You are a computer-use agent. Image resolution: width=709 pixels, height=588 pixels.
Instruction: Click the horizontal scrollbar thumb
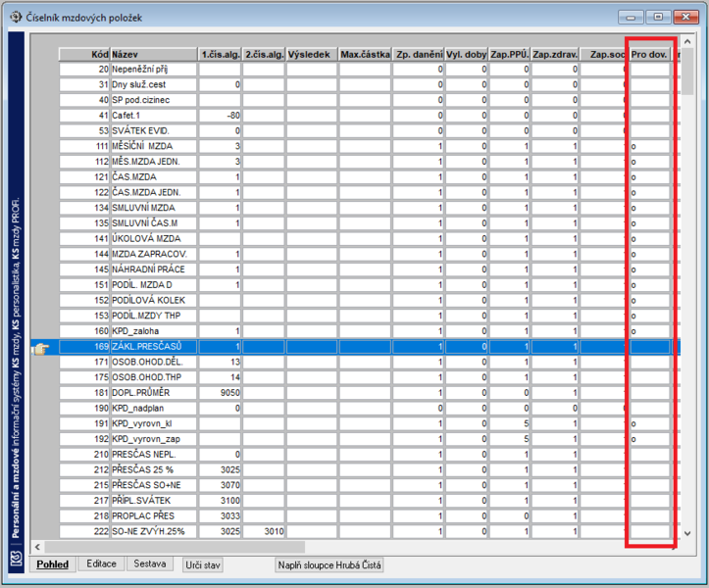coord(175,547)
